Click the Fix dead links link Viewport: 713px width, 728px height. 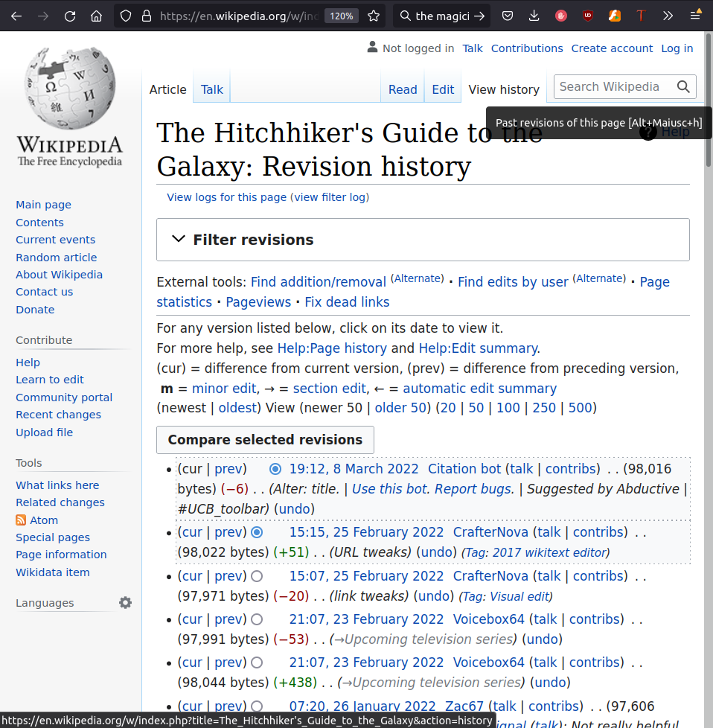click(347, 302)
